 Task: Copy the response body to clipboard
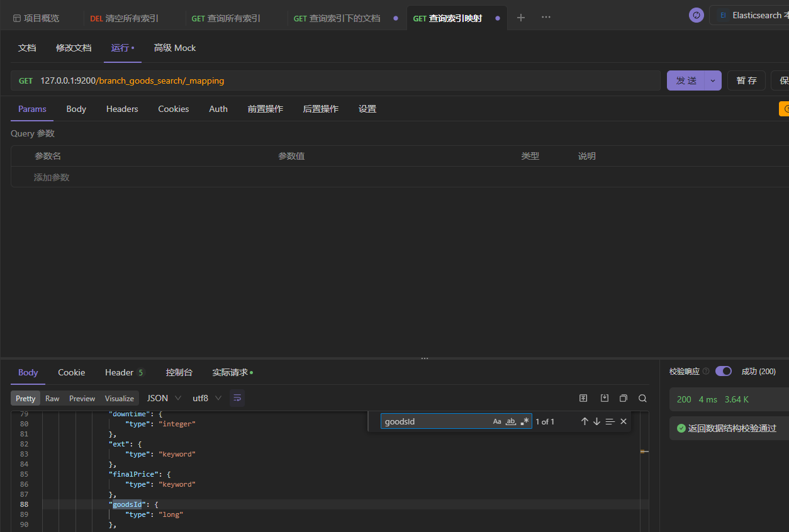click(623, 398)
